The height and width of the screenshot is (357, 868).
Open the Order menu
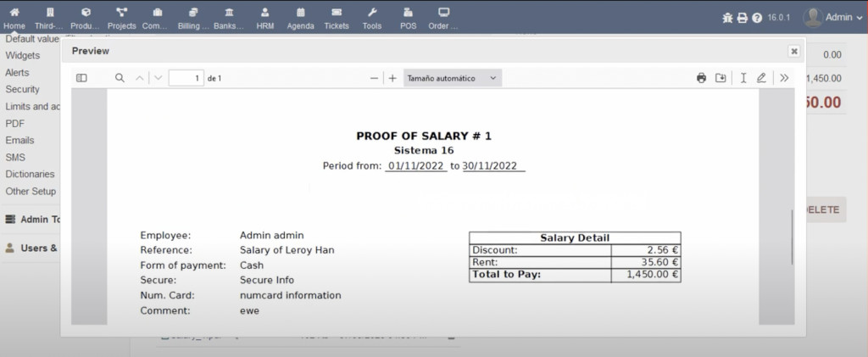click(x=443, y=18)
